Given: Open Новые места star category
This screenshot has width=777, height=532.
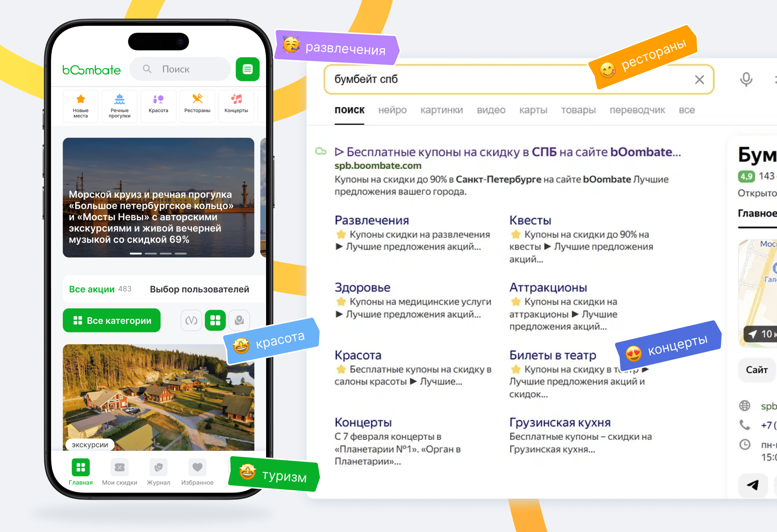Looking at the screenshot, I should [x=81, y=106].
